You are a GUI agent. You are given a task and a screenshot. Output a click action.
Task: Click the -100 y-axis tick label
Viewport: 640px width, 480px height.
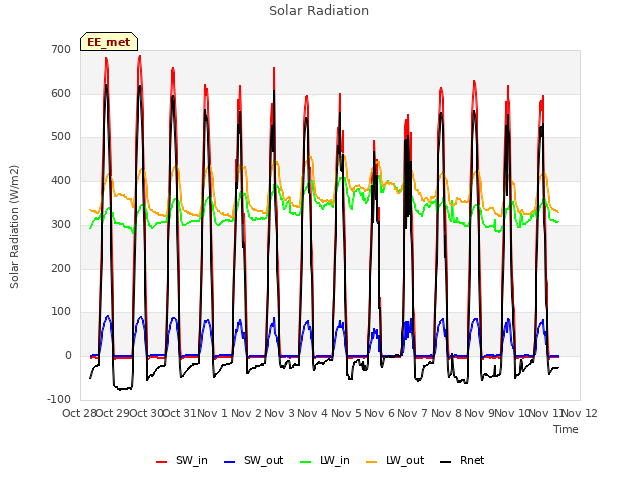(x=59, y=399)
